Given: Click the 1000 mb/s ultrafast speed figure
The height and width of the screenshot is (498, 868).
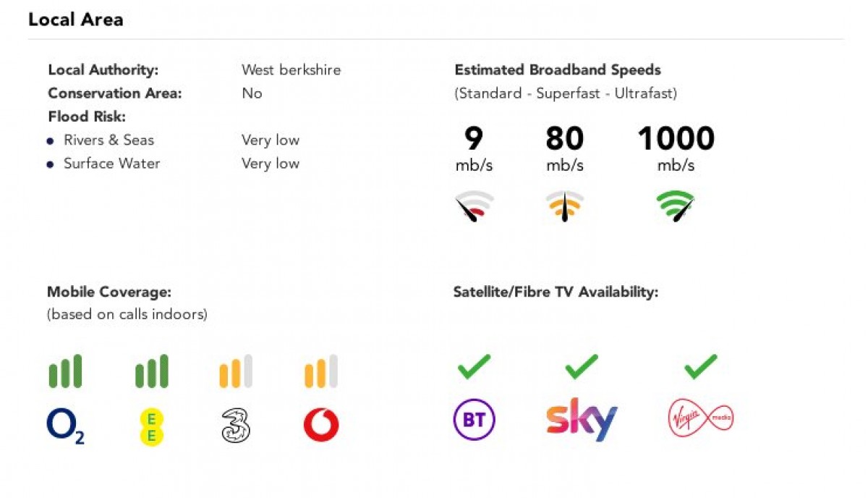Looking at the screenshot, I should (676, 139).
